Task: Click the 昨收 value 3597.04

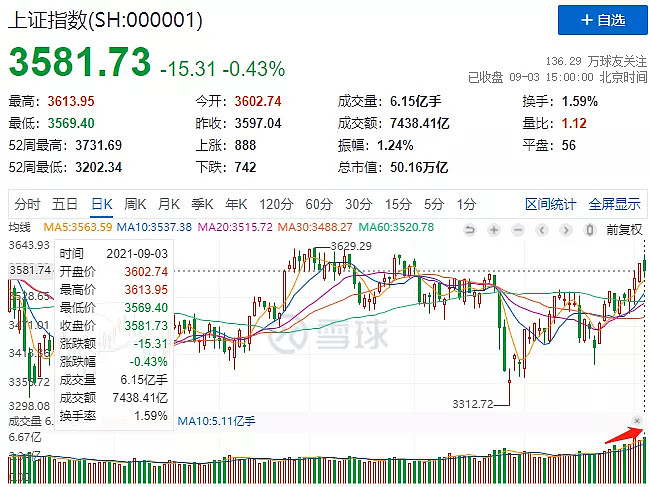Action: pyautogui.click(x=258, y=123)
